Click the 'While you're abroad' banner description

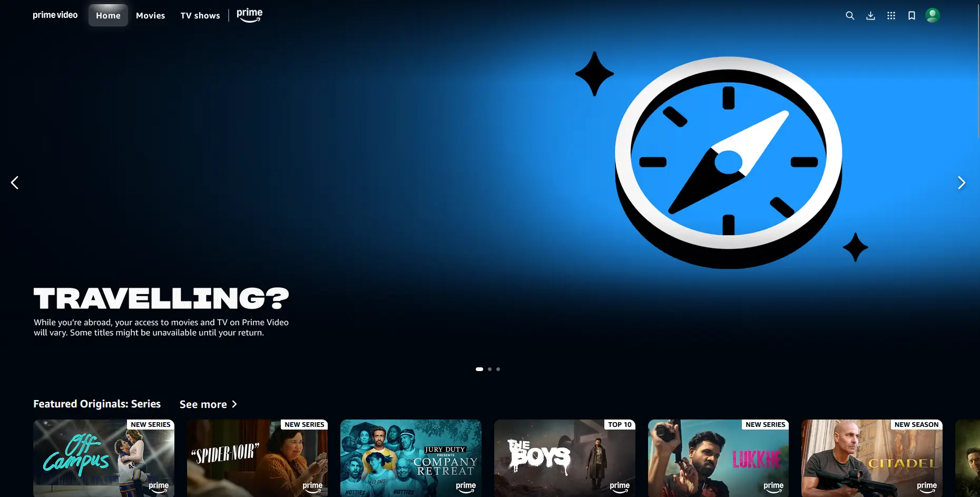(161, 327)
